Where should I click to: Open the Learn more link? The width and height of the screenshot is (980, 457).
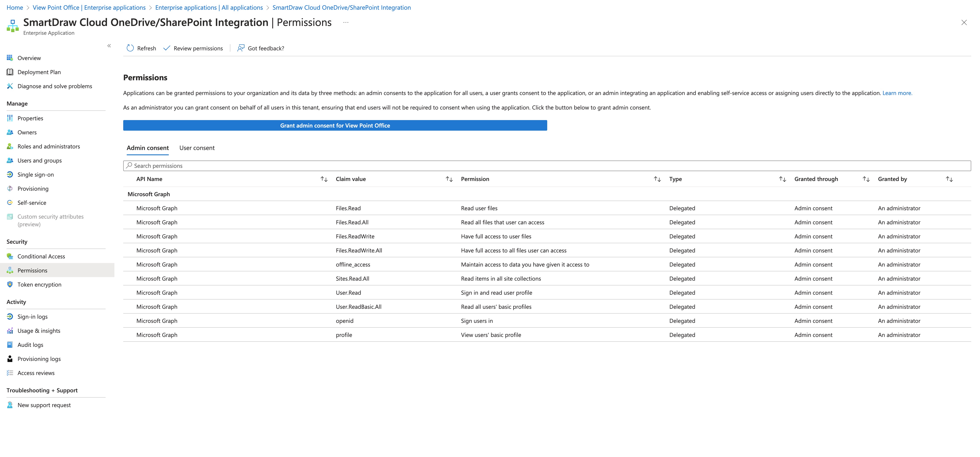897,93
